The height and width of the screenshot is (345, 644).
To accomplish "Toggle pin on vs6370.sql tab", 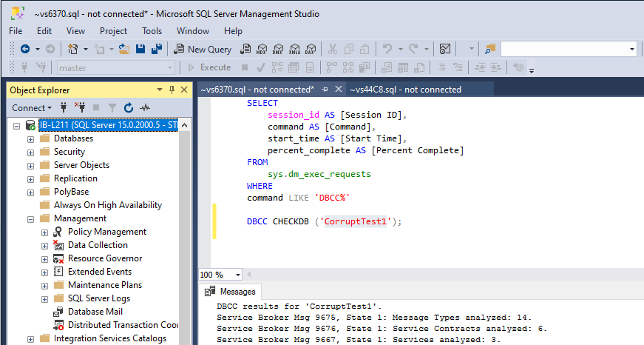I will click(x=325, y=90).
